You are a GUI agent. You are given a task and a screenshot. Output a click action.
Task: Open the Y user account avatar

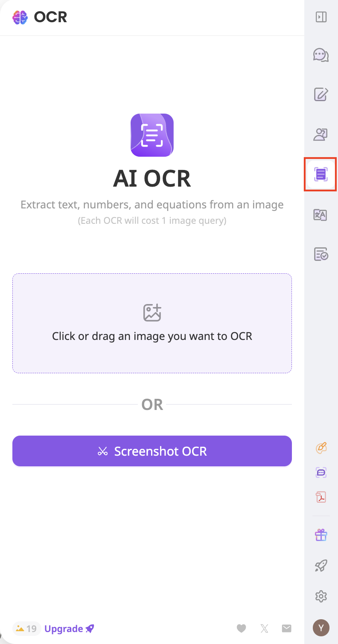pyautogui.click(x=321, y=628)
